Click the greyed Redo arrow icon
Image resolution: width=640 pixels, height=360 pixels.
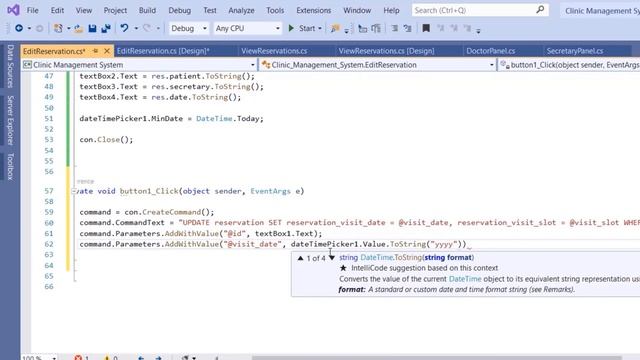click(147, 28)
